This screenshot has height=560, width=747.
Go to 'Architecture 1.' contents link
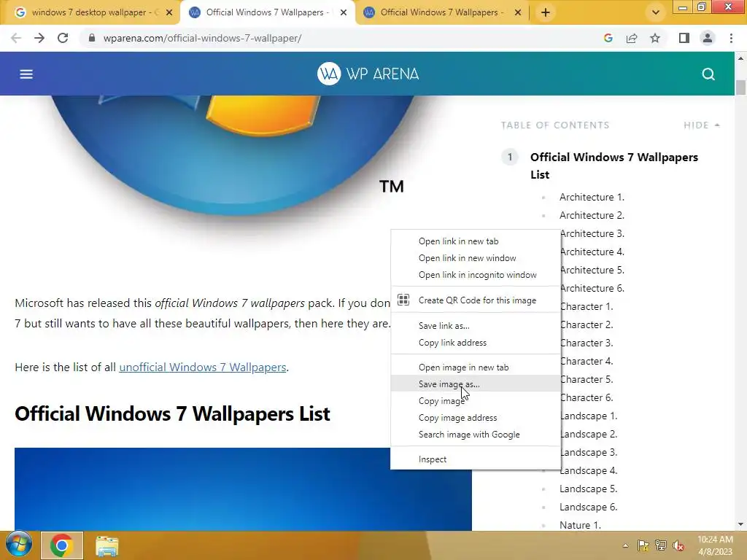(x=592, y=197)
